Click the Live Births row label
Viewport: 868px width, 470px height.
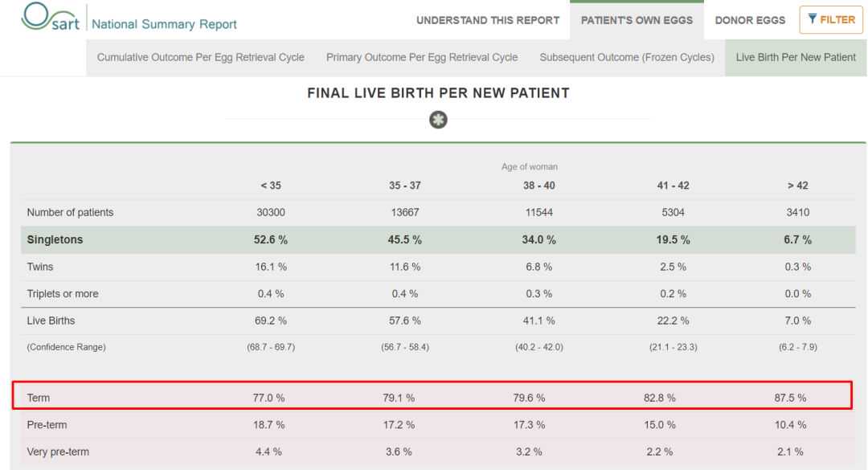51,321
